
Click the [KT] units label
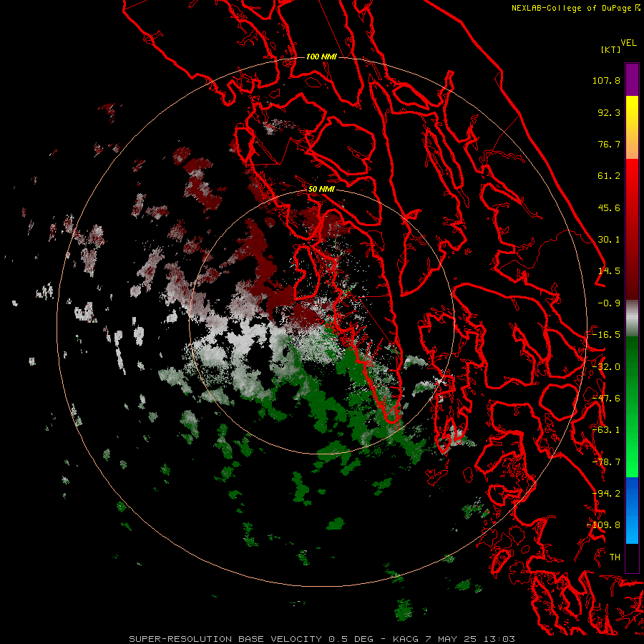pyautogui.click(x=610, y=49)
